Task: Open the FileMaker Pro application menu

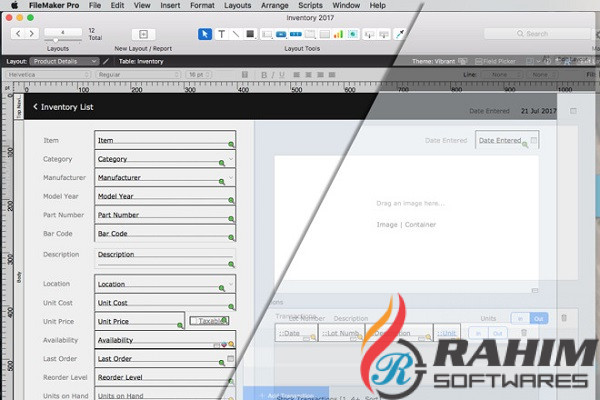Action: [54, 5]
